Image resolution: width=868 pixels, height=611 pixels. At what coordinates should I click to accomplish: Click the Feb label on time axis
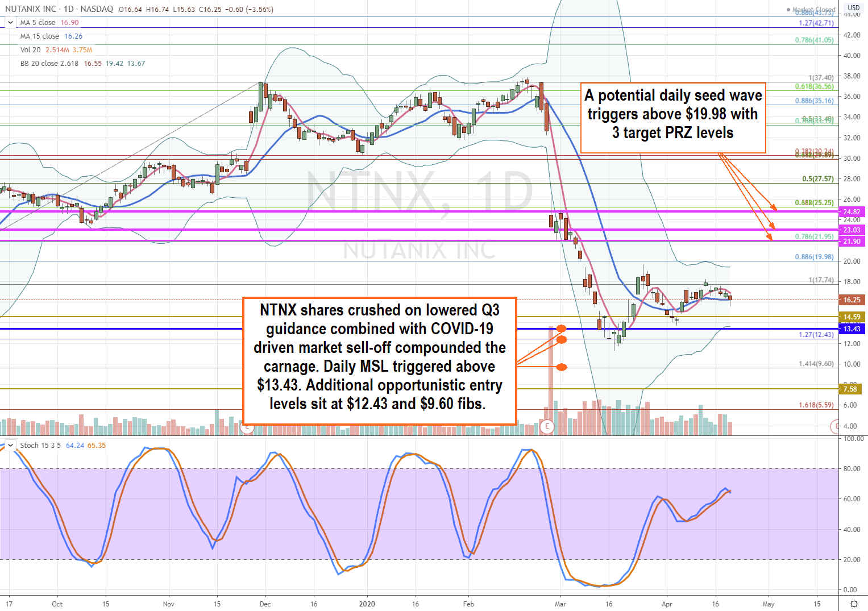click(468, 604)
